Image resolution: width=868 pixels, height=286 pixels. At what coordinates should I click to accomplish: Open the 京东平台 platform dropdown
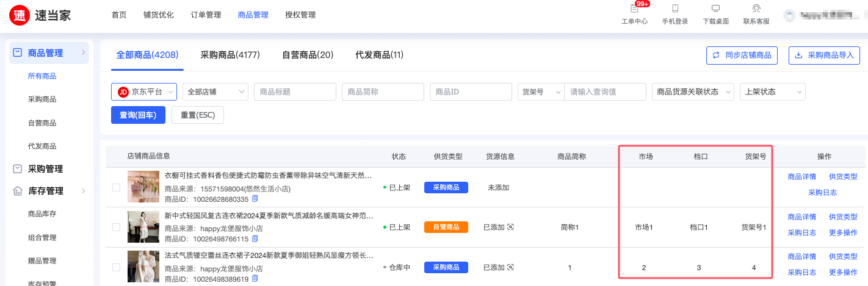pos(144,92)
